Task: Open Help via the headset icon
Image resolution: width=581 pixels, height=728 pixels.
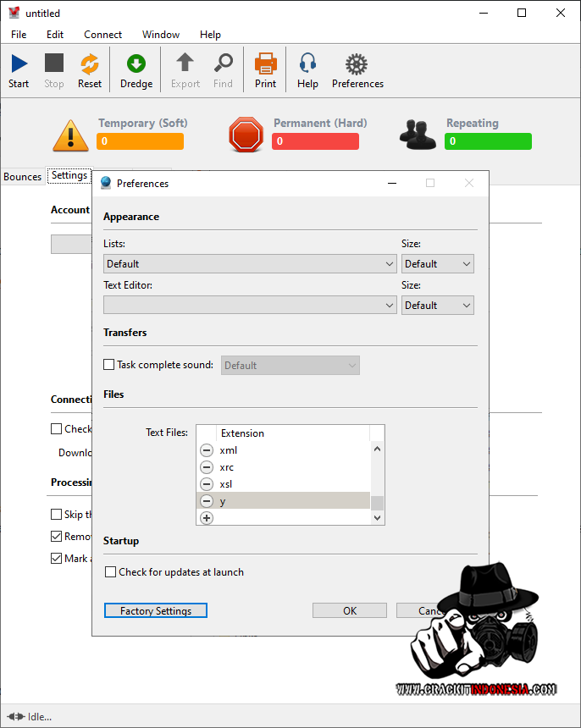Action: click(x=307, y=64)
